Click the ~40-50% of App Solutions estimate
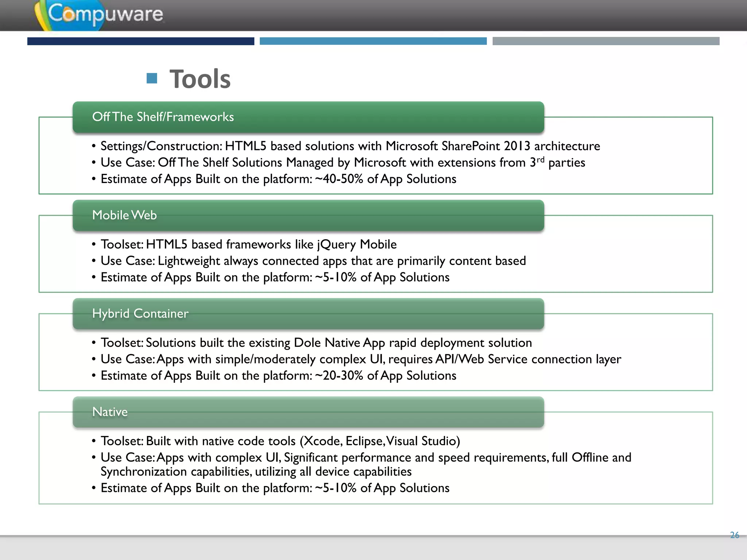Image resolution: width=747 pixels, height=560 pixels. click(x=274, y=179)
